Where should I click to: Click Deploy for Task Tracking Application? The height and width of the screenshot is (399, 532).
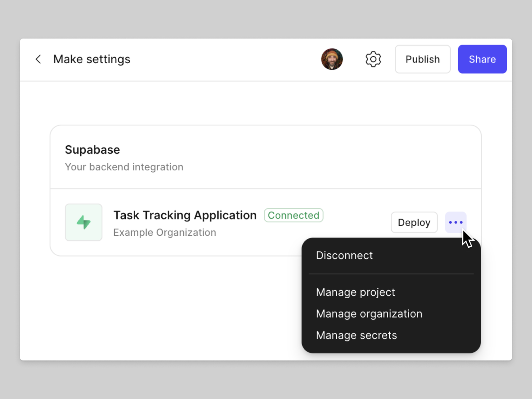[x=414, y=222]
